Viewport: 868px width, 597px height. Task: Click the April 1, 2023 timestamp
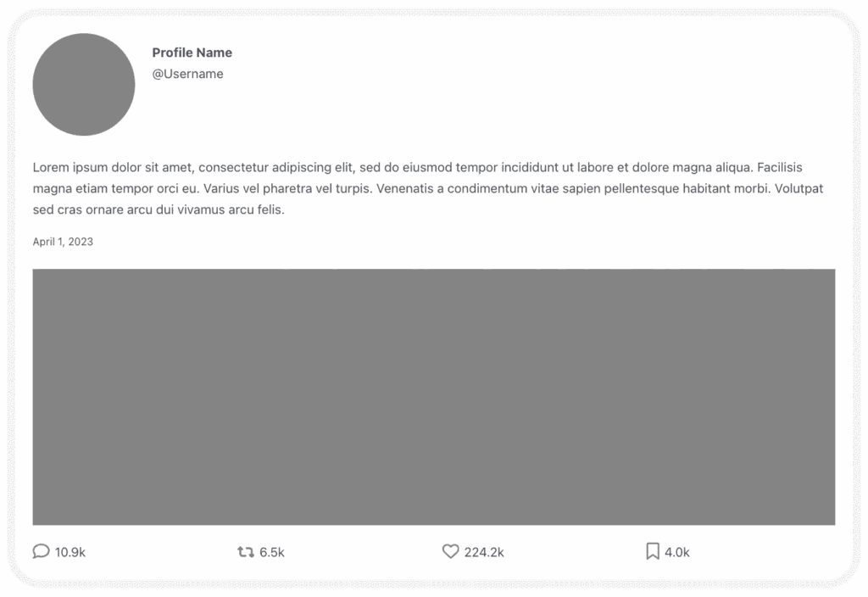[63, 242]
